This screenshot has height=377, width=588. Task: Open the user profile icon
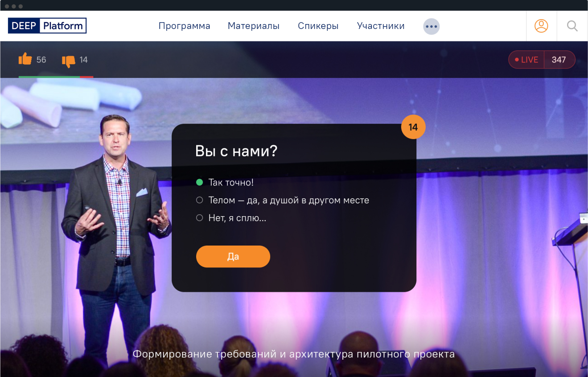[x=541, y=26]
